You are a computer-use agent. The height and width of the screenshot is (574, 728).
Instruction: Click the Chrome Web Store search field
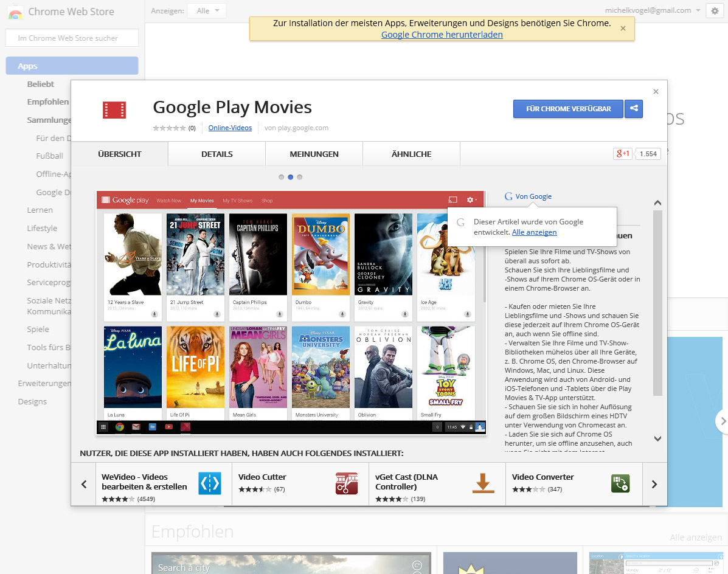pyautogui.click(x=72, y=38)
